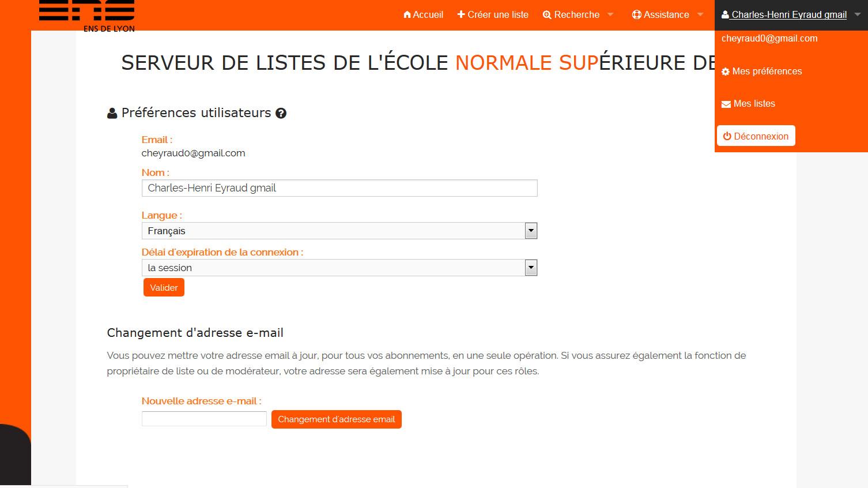Viewport: 868px width, 488px height.
Task: Click the Valider button
Action: coord(164,287)
